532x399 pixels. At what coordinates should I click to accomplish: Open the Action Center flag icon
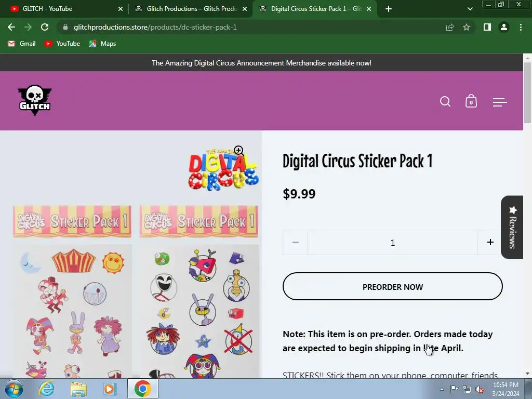[454, 389]
